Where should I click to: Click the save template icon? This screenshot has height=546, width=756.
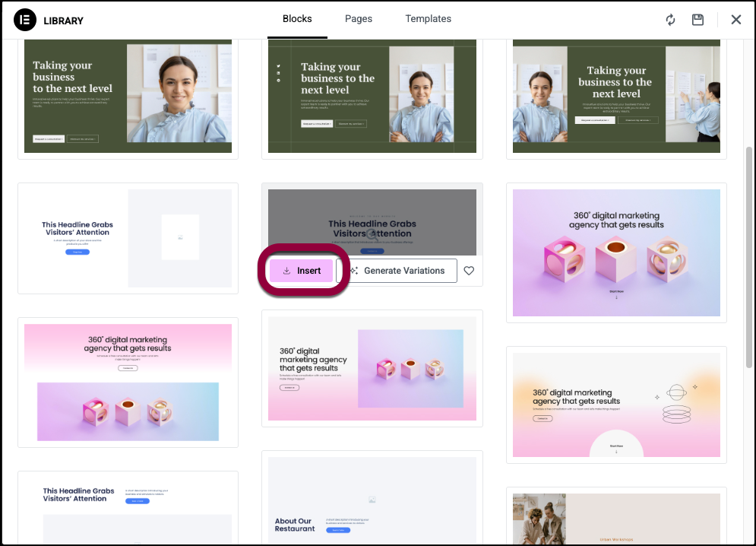(x=697, y=19)
